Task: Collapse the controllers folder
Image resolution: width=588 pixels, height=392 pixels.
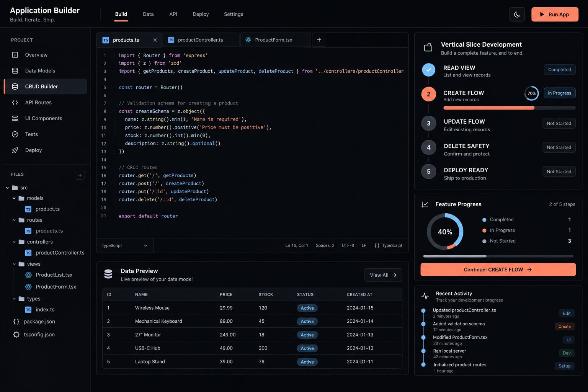Action: (14, 242)
